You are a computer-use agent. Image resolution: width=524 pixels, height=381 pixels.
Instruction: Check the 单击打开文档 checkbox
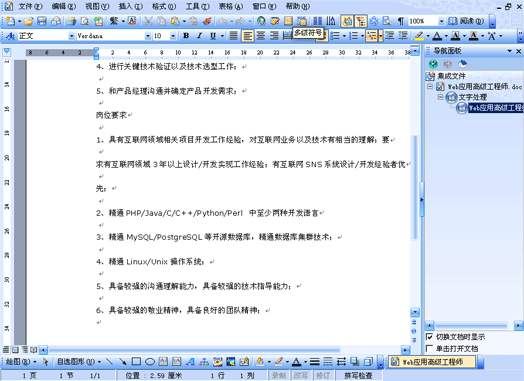429,348
